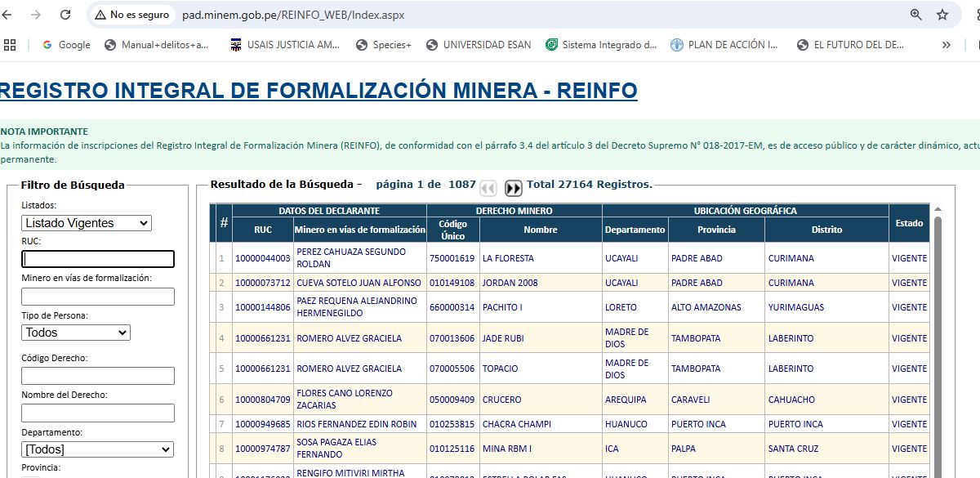The width and height of the screenshot is (980, 478).
Task: Open the Sistema Integrado d... bookmark
Action: [602, 45]
